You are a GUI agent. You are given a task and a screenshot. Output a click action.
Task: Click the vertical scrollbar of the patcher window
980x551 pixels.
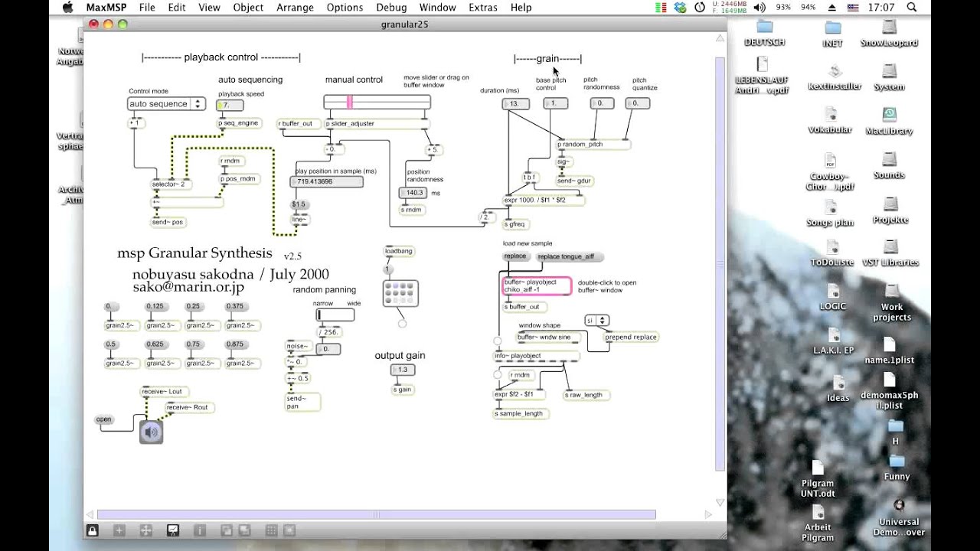coord(719,264)
